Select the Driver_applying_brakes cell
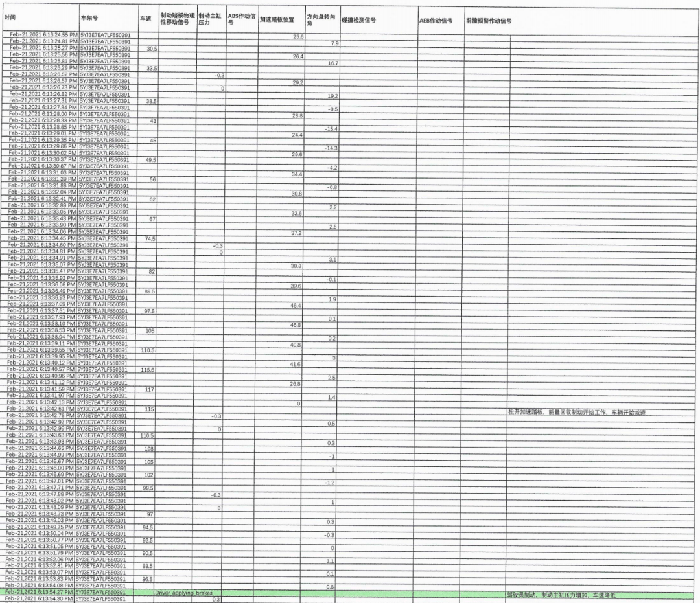Image resolution: width=700 pixels, height=603 pixels. [184, 593]
